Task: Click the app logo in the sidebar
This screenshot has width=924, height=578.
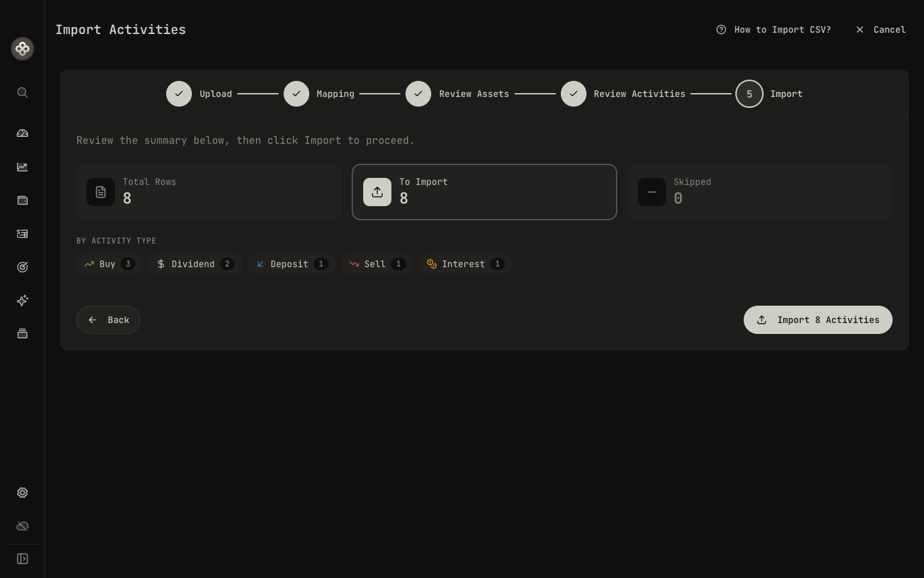Action: coord(22,49)
